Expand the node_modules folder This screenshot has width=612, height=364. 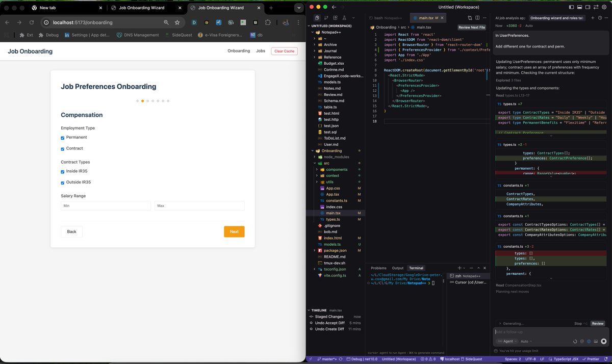click(336, 157)
